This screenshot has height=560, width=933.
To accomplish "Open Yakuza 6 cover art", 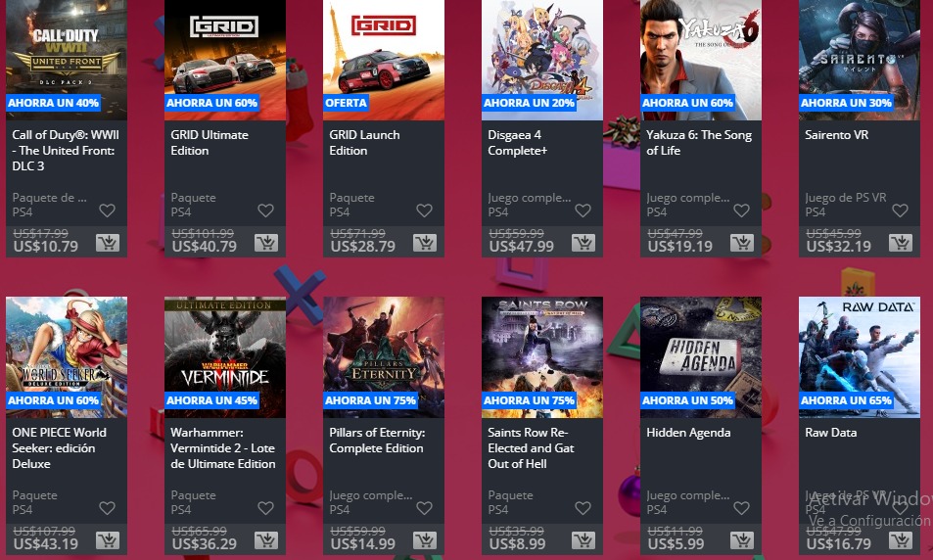I will pyautogui.click(x=701, y=60).
